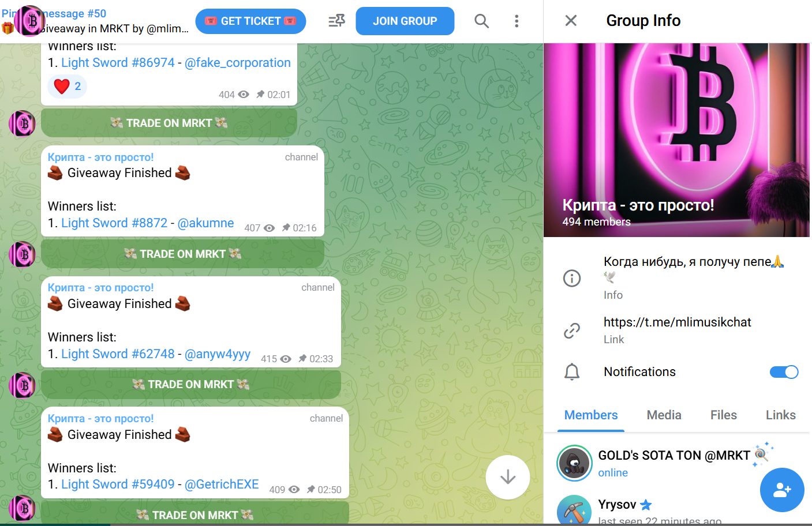Open the Light Sword #59409 link
Viewport: 812px width, 526px height.
(x=118, y=484)
